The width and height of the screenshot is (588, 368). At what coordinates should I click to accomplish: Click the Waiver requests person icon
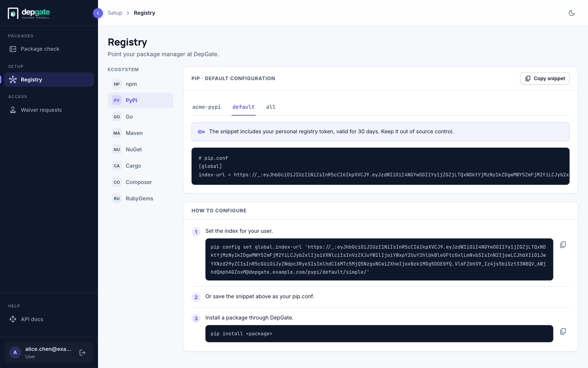tap(13, 110)
